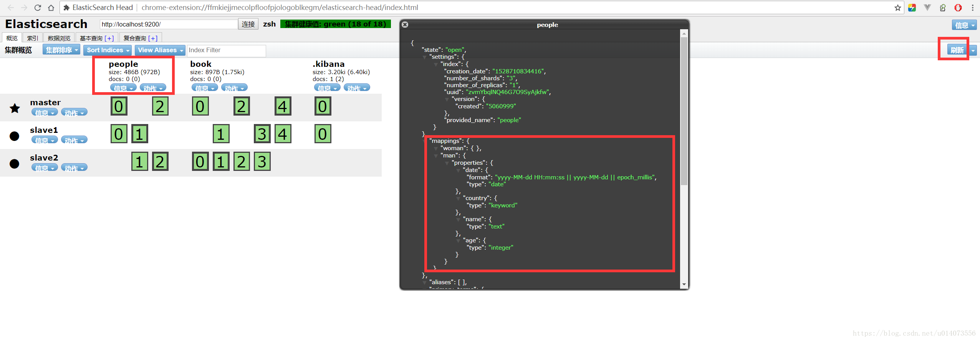Click the connection URL field
The image size is (980, 341).
click(x=169, y=24)
